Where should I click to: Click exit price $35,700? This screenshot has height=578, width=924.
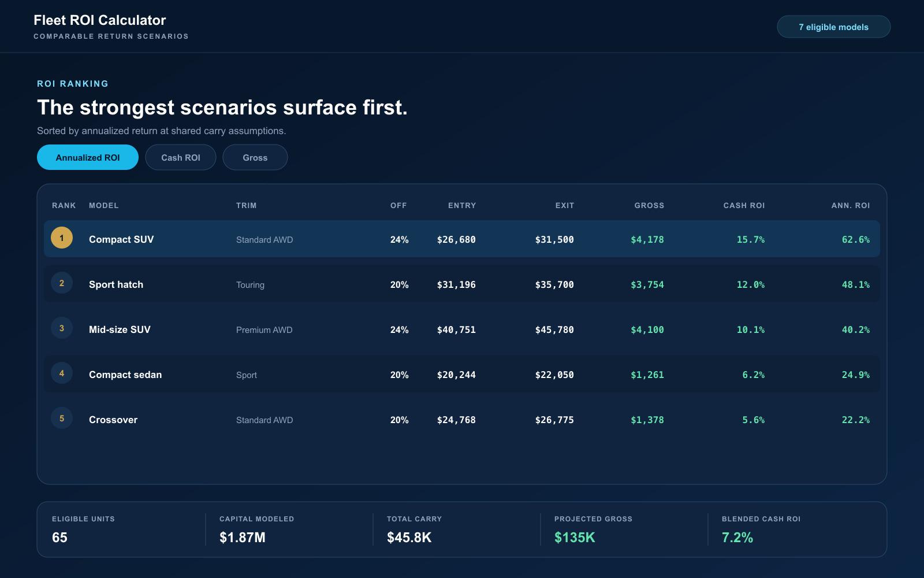(554, 284)
